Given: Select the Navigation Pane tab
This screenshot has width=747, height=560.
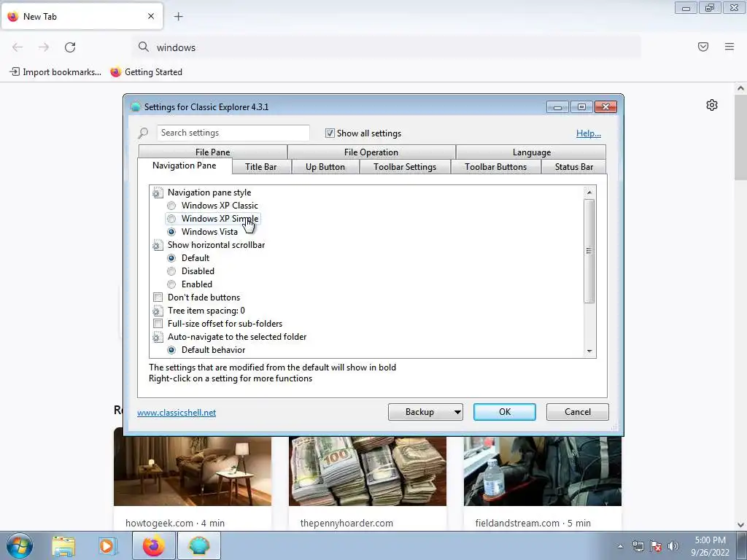Looking at the screenshot, I should tap(185, 166).
